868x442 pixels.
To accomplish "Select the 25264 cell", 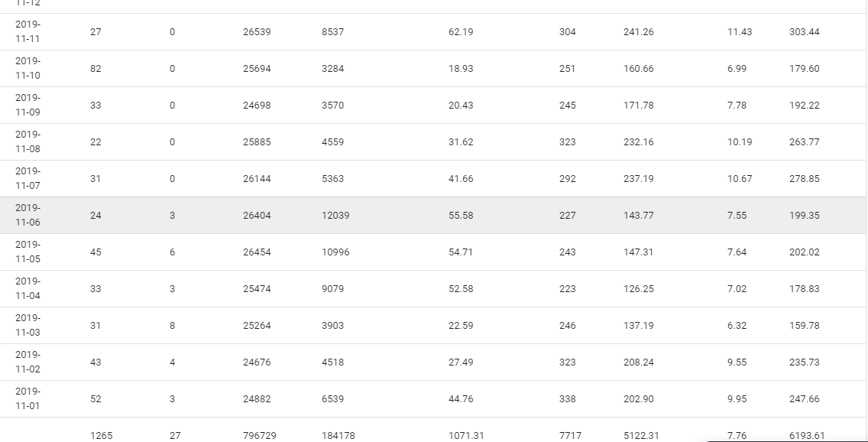I will coord(257,326).
